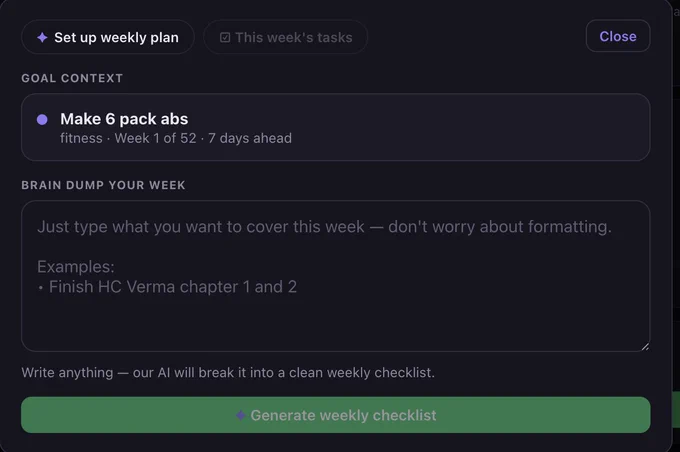Generate weekly checklist

coord(336,415)
